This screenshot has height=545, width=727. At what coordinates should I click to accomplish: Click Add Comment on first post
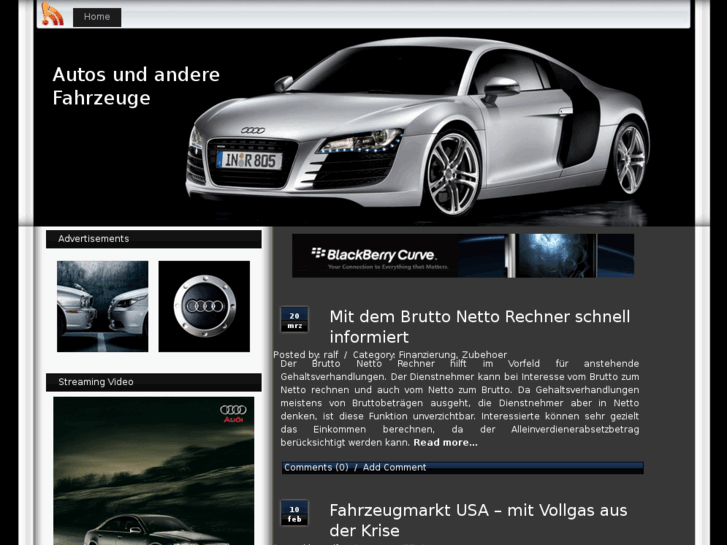click(x=394, y=468)
